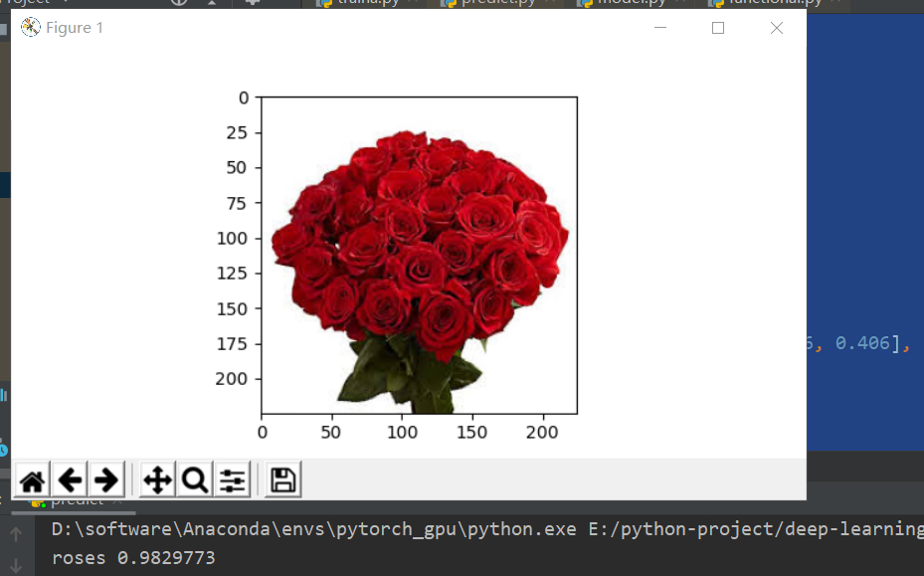Image resolution: width=924 pixels, height=576 pixels.
Task: Click the '175' tick label on the y-axis
Action: click(x=232, y=344)
